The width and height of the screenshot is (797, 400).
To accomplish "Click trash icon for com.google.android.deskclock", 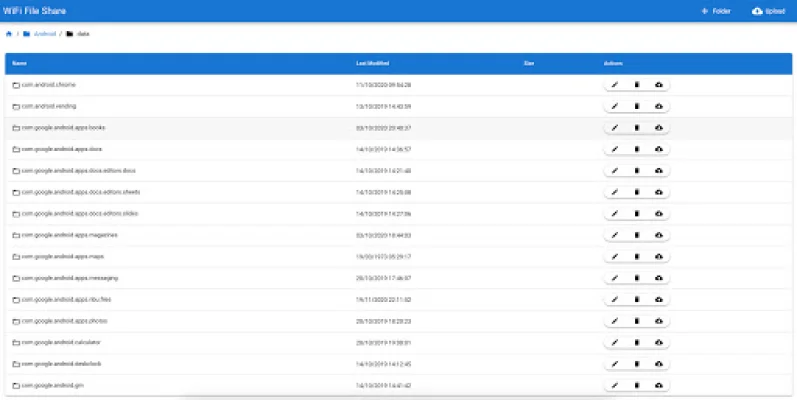I will tap(637, 363).
